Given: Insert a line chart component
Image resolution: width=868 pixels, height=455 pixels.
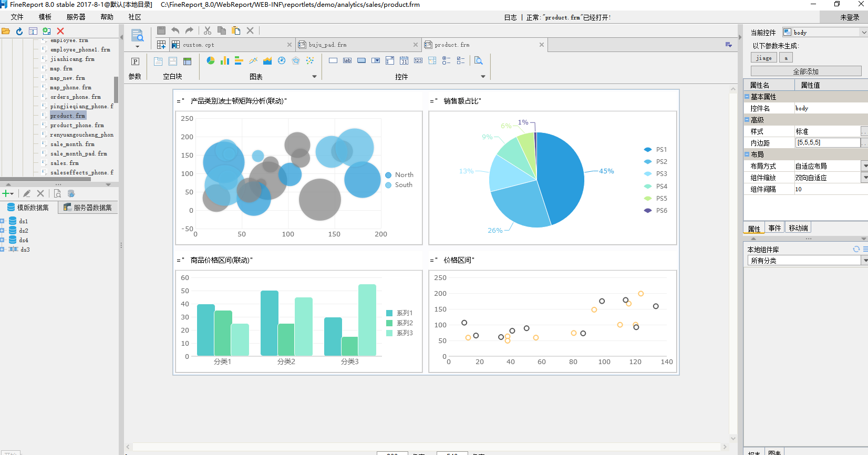Looking at the screenshot, I should tap(253, 60).
